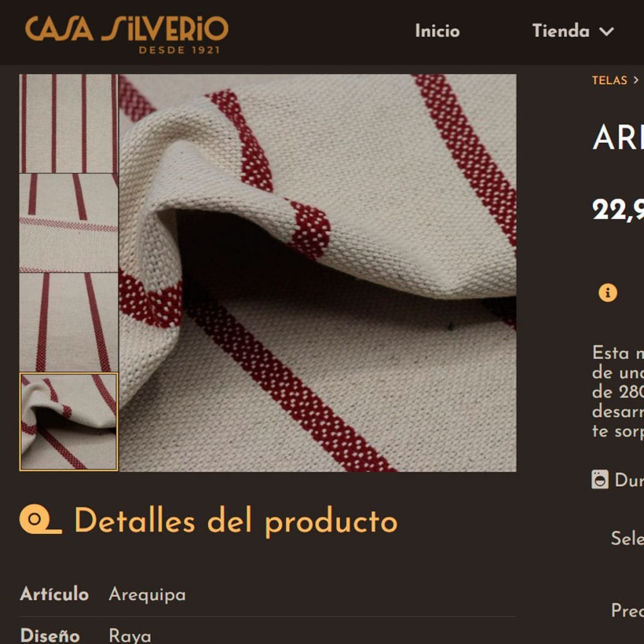Show the vertical red stripes thumbnail
The image size is (644, 644).
[x=69, y=124]
